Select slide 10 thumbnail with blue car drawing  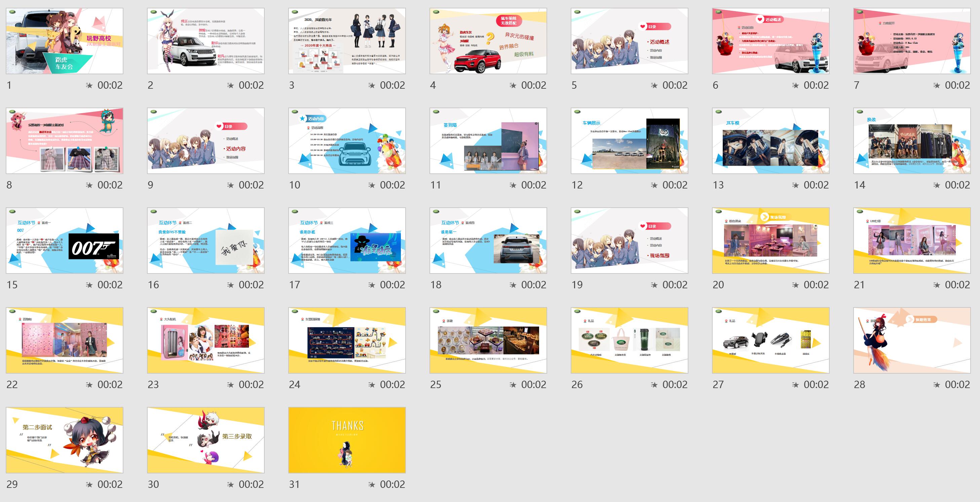click(347, 140)
